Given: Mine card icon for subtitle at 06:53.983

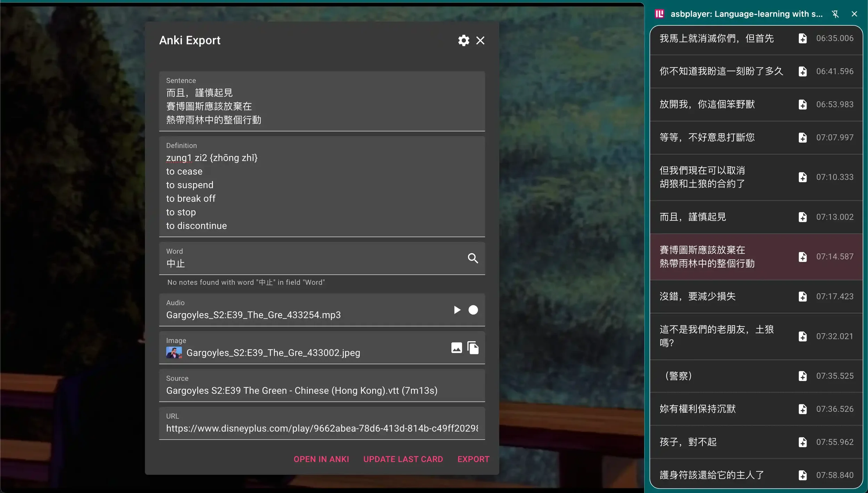Looking at the screenshot, I should (802, 104).
